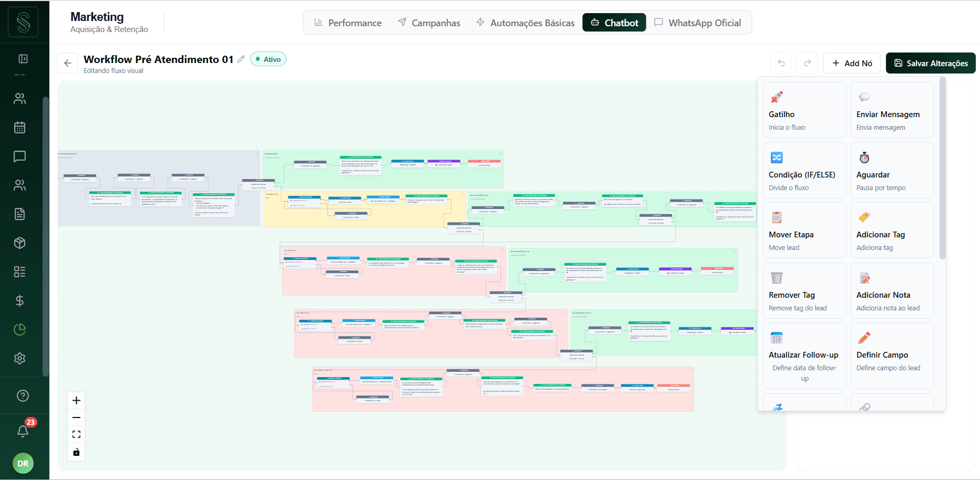
Task: Switch to the Campanhas tab
Action: click(429, 23)
